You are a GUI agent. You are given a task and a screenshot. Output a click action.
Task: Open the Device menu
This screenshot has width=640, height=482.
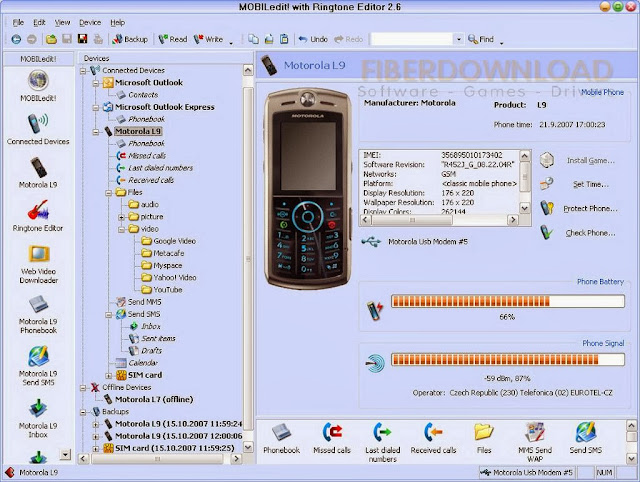pyautogui.click(x=90, y=22)
